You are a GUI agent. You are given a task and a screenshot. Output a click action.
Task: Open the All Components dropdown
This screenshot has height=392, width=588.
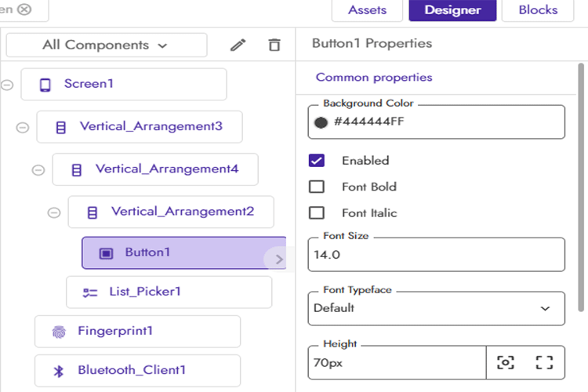106,45
